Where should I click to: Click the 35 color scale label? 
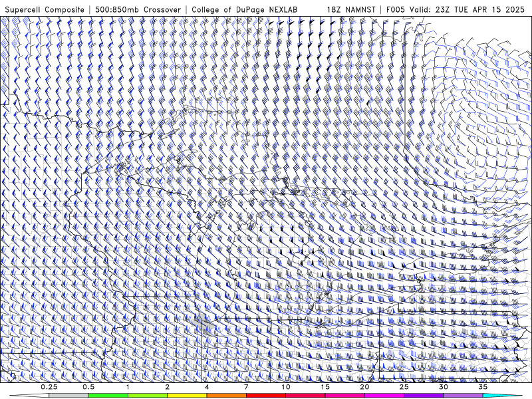tap(483, 387)
